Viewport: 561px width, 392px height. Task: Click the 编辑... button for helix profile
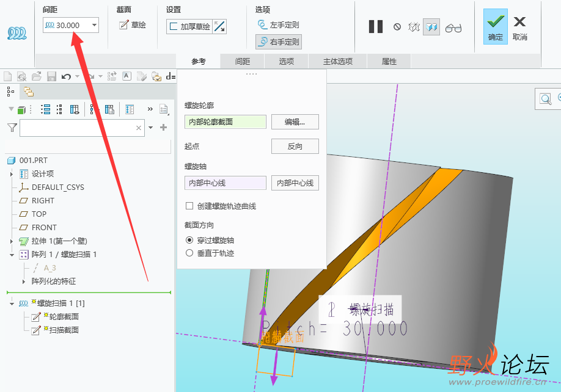295,122
